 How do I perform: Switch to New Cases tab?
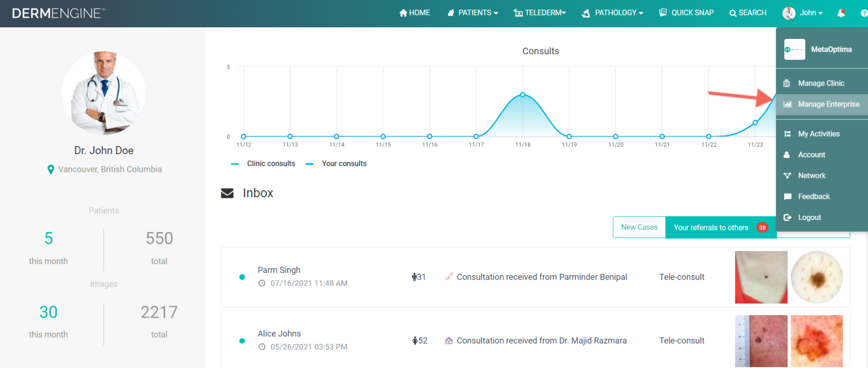[639, 227]
